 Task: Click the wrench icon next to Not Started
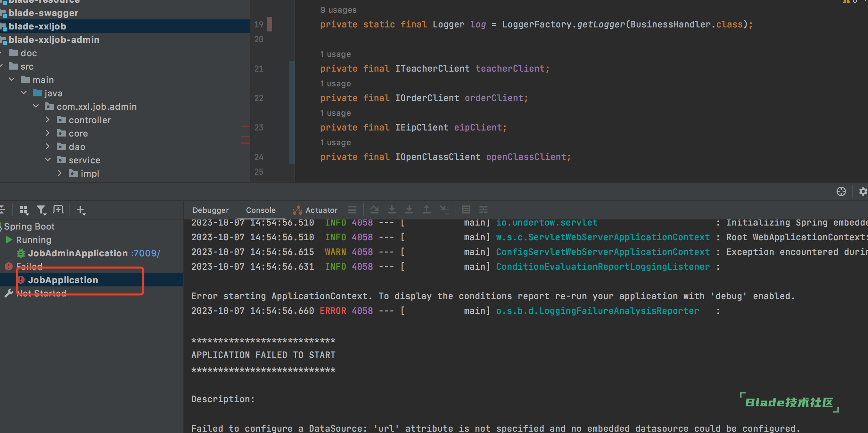[9, 293]
